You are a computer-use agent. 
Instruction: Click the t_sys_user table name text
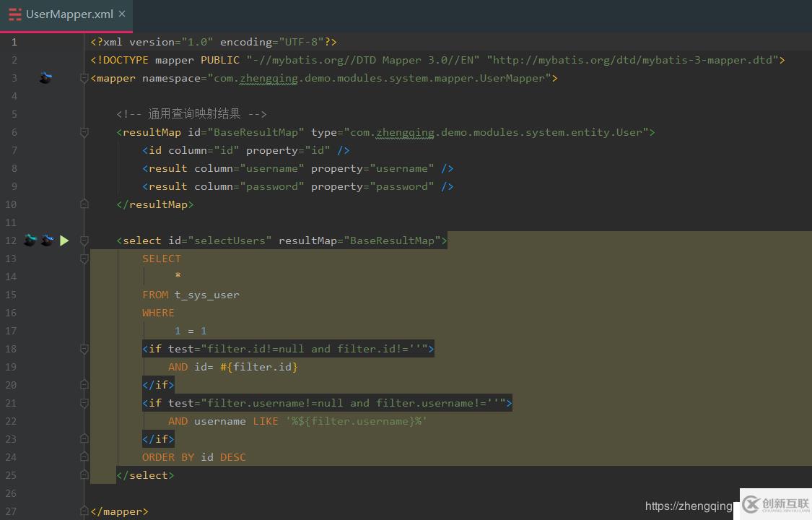point(206,295)
